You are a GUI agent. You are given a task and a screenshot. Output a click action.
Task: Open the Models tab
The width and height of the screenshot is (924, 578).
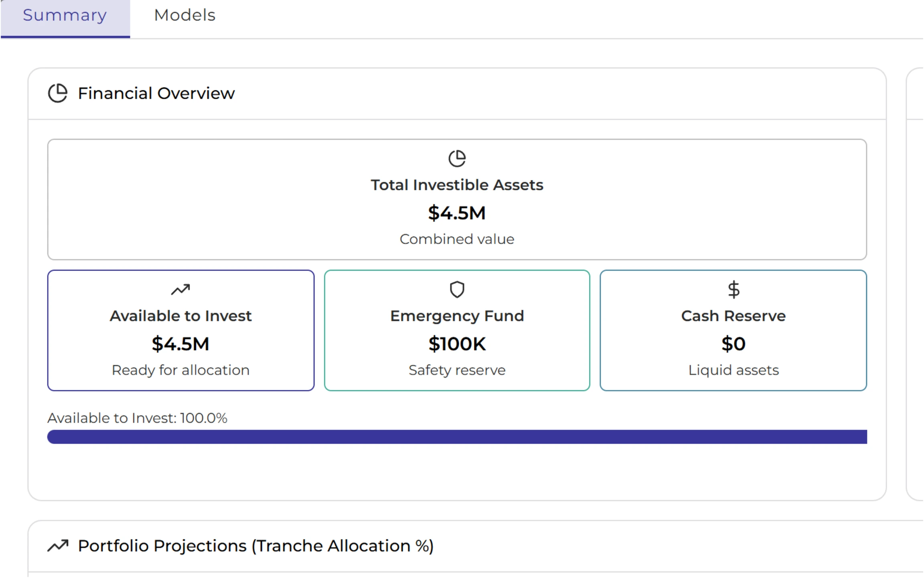point(185,15)
